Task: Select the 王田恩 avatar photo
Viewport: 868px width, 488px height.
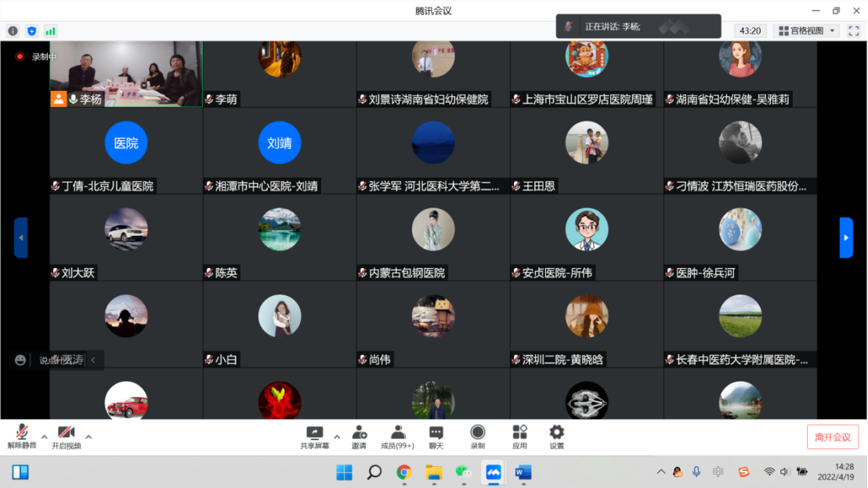Action: pos(587,143)
